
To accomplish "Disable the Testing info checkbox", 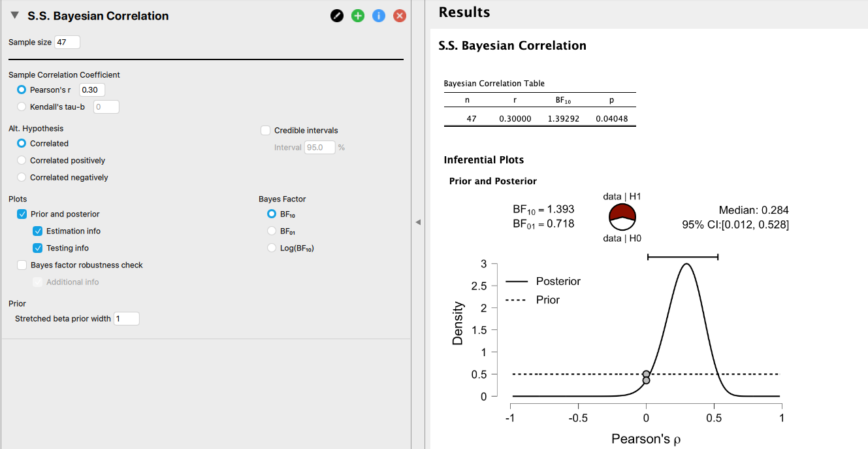I will coord(38,248).
